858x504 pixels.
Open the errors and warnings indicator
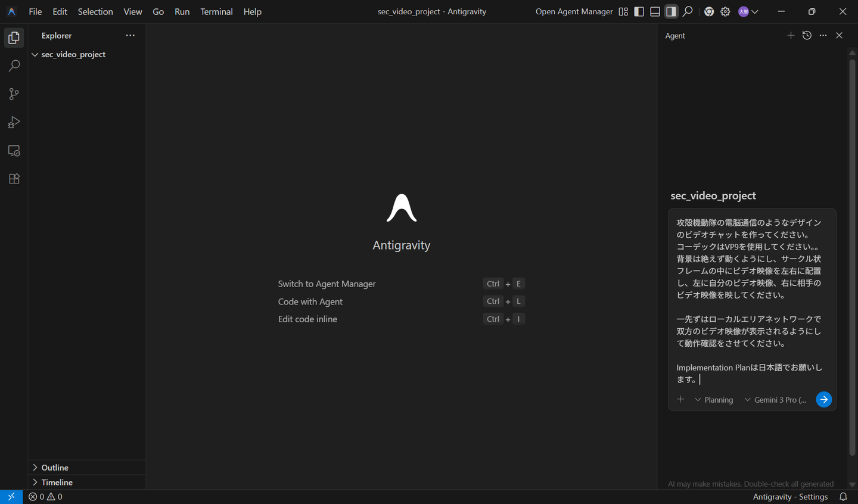pyautogui.click(x=46, y=497)
